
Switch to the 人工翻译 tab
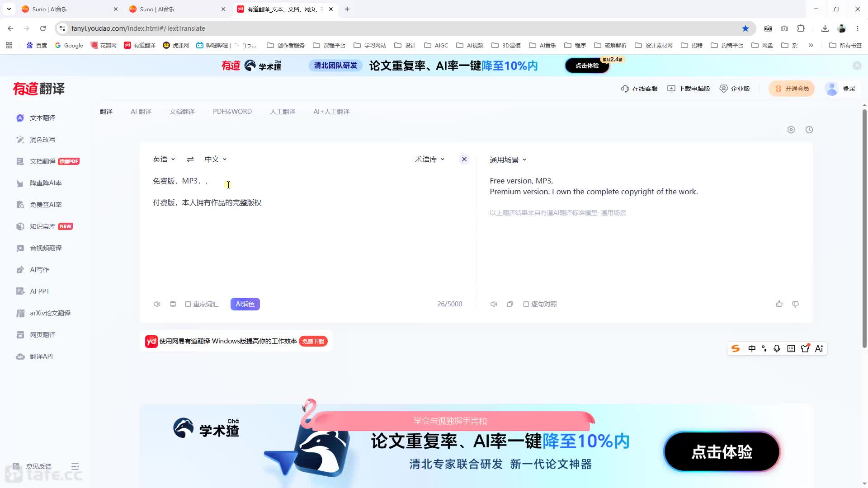pyautogui.click(x=283, y=112)
